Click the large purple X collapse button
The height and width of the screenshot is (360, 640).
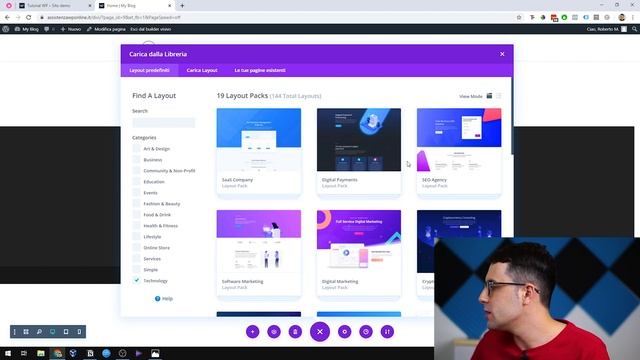click(320, 332)
